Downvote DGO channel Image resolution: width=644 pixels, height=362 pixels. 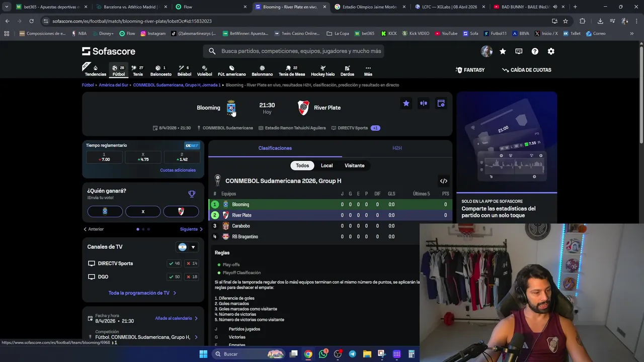192,277
